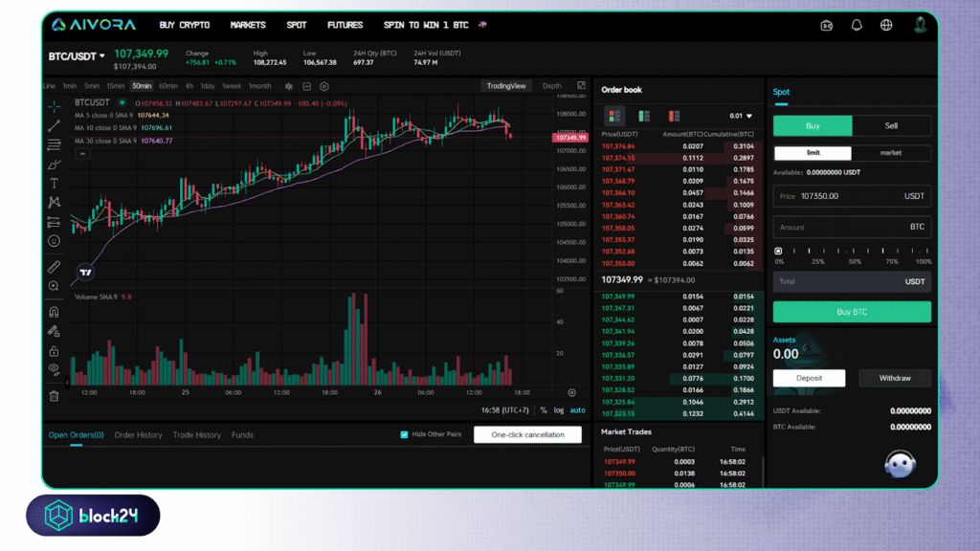Switch order type to market
Viewport: 980px width, 551px height.
click(890, 152)
